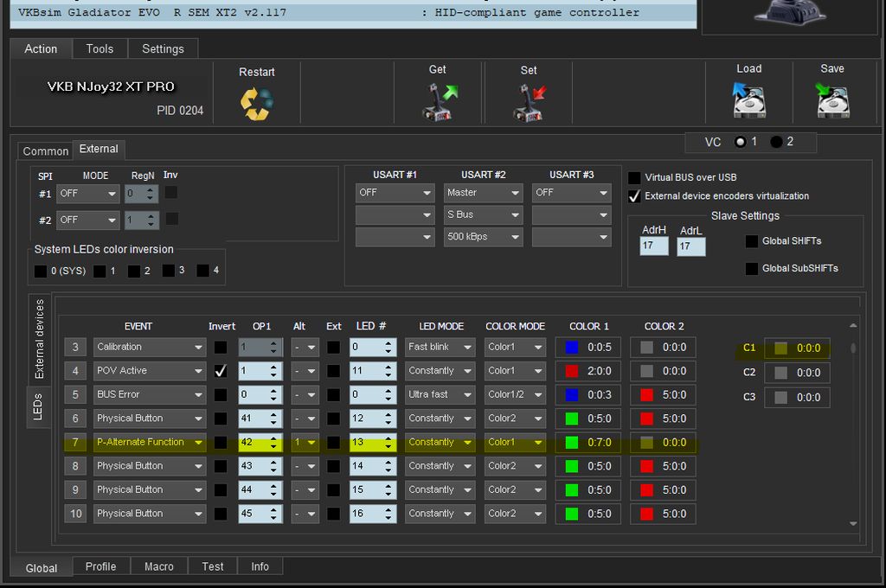Open SPI #2 MODE dropdown
This screenshot has width=886, height=588.
pyautogui.click(x=88, y=220)
